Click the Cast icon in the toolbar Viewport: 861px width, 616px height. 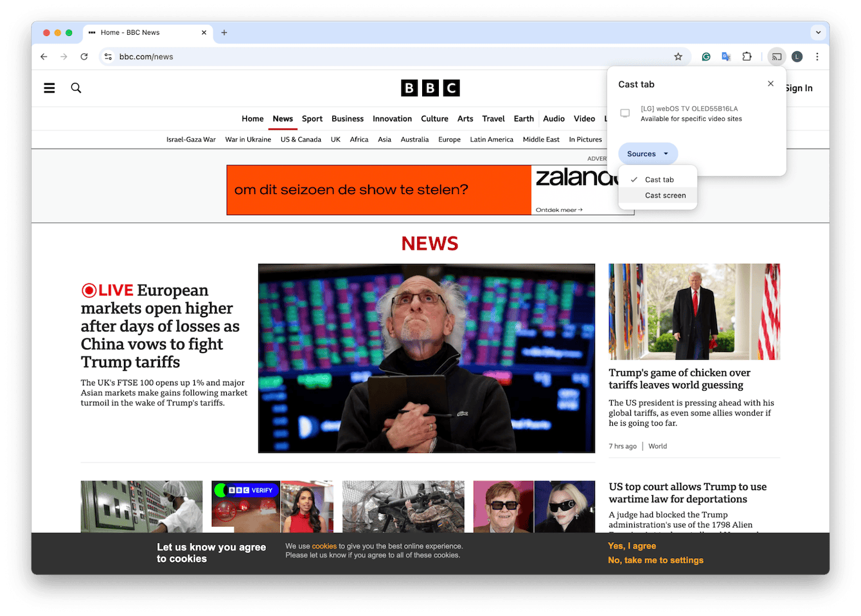click(x=777, y=57)
